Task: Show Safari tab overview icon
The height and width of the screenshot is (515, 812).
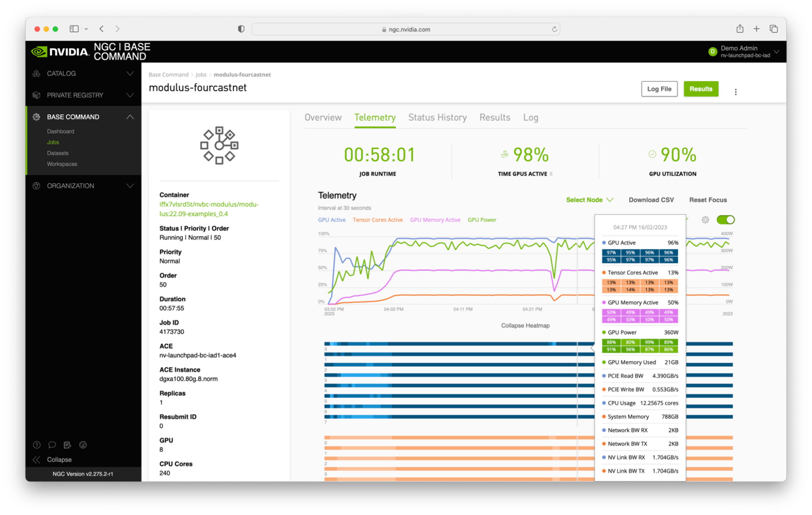Action: pyautogui.click(x=774, y=29)
